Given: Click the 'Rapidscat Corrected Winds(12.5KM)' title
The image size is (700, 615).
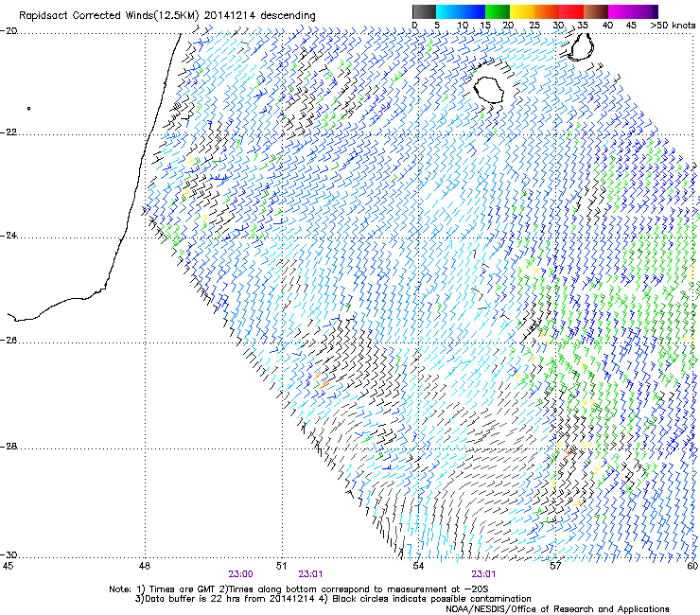Looking at the screenshot, I should coord(109,16).
